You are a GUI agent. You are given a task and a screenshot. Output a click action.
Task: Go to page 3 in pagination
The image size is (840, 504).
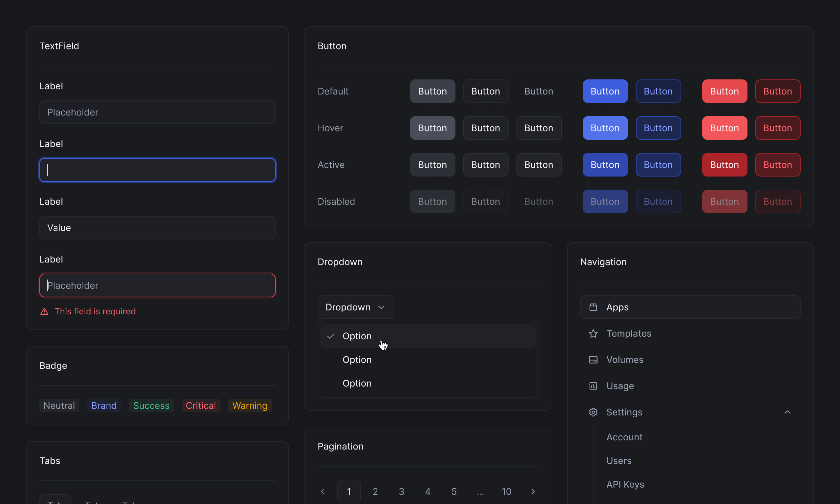[401, 492]
